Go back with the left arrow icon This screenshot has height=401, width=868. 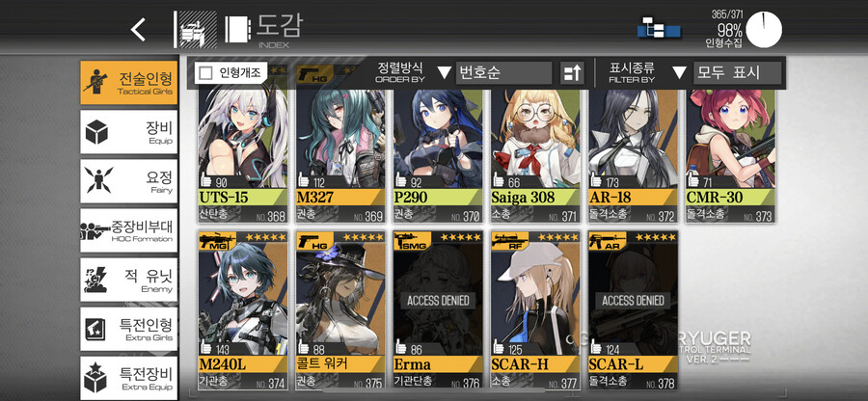pos(138,29)
